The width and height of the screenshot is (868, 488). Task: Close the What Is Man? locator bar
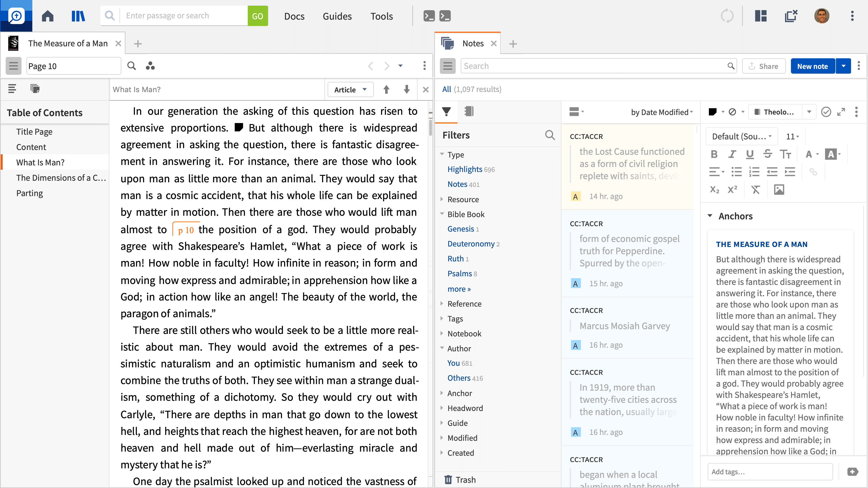coord(426,90)
